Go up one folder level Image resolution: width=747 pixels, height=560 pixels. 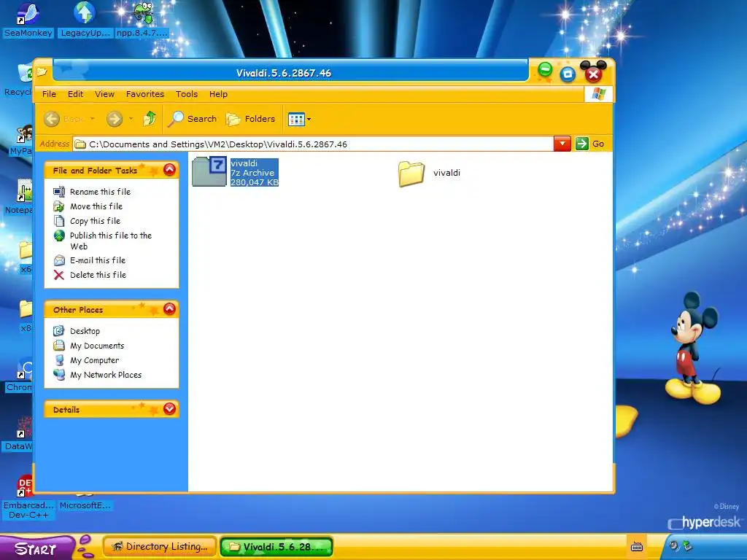[x=150, y=119]
